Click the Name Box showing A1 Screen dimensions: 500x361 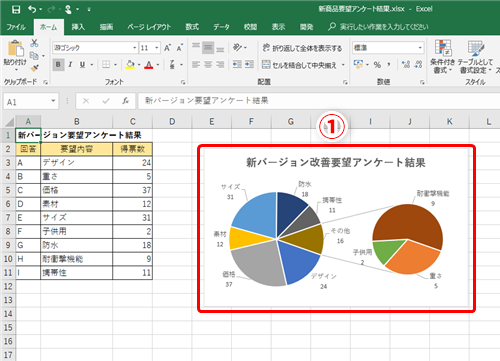coord(31,102)
